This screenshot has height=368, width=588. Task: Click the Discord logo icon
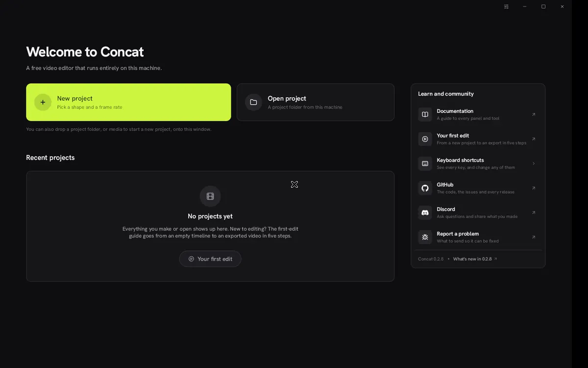pos(425,212)
